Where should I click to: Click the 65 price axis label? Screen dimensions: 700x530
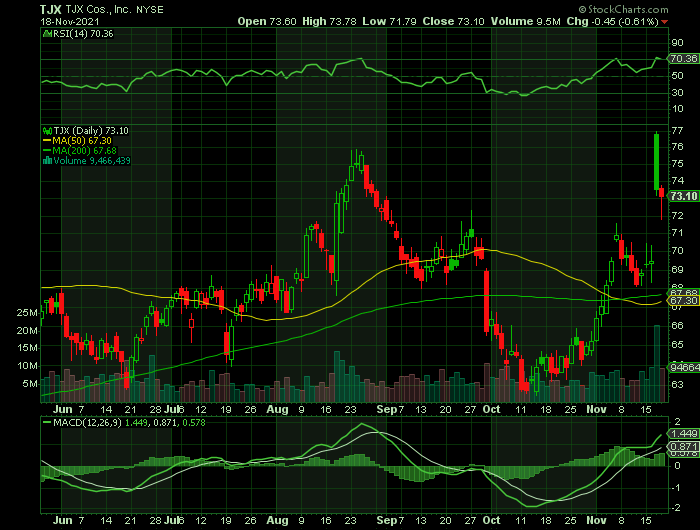(677, 345)
